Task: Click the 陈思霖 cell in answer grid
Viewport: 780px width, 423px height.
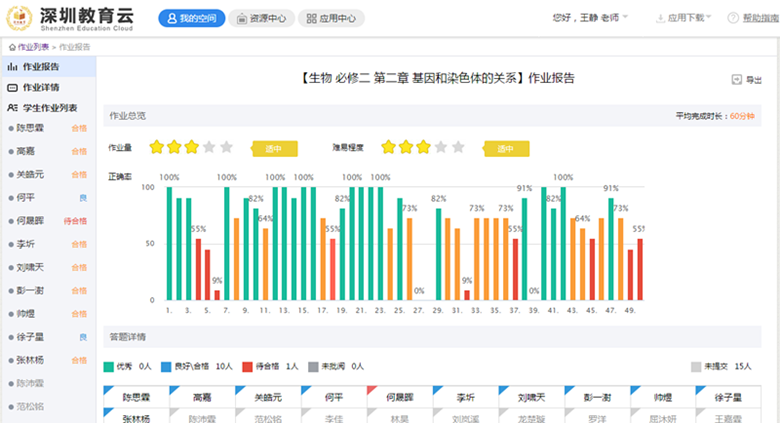Action: [136, 397]
